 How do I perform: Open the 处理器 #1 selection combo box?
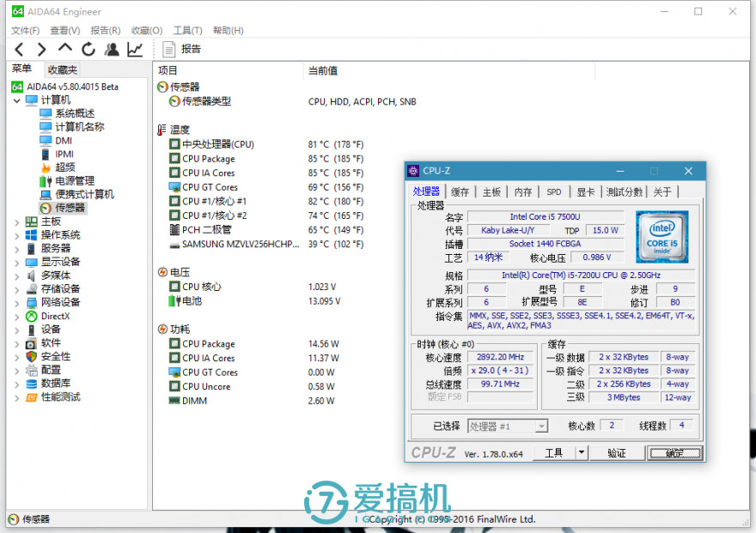(507, 426)
